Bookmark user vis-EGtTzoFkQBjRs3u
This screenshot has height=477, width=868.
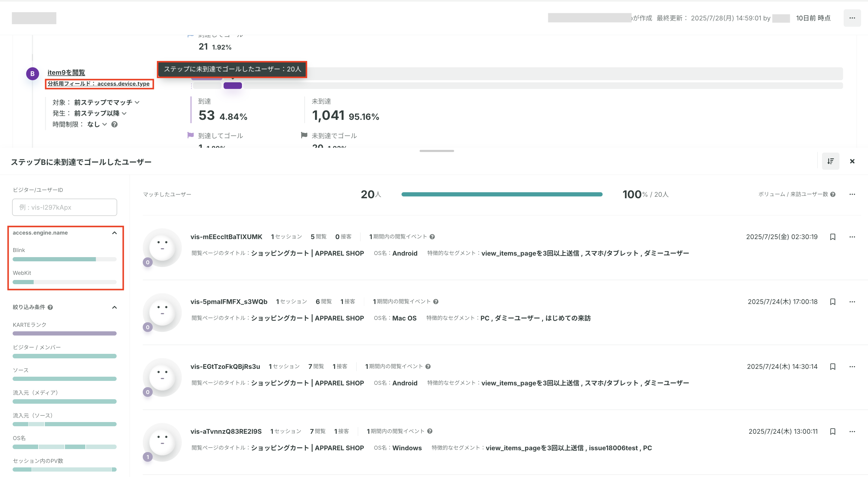[x=833, y=366]
